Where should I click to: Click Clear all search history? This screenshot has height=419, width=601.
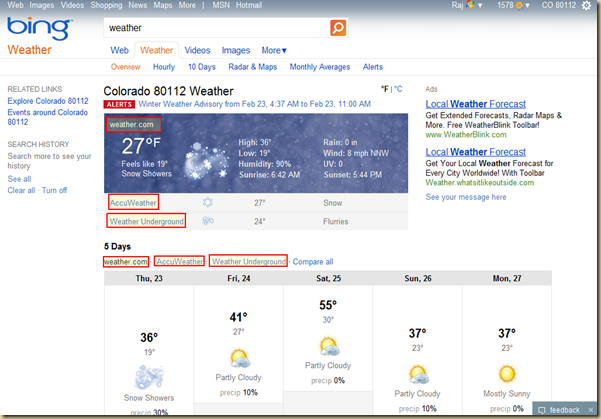pos(21,191)
